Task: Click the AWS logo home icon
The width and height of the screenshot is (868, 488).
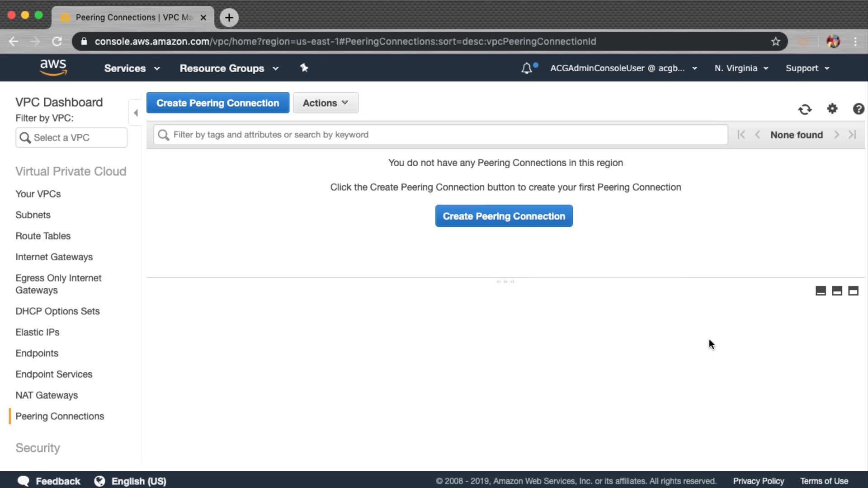Action: tap(53, 67)
